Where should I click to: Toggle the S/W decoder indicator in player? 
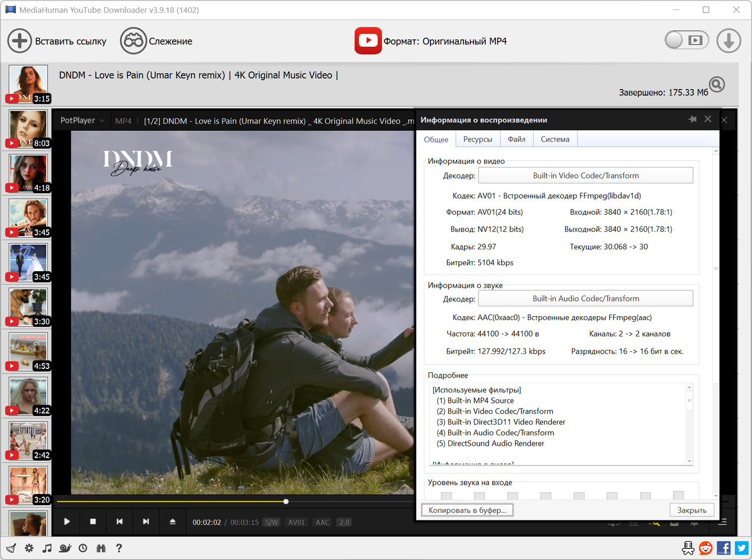click(271, 522)
